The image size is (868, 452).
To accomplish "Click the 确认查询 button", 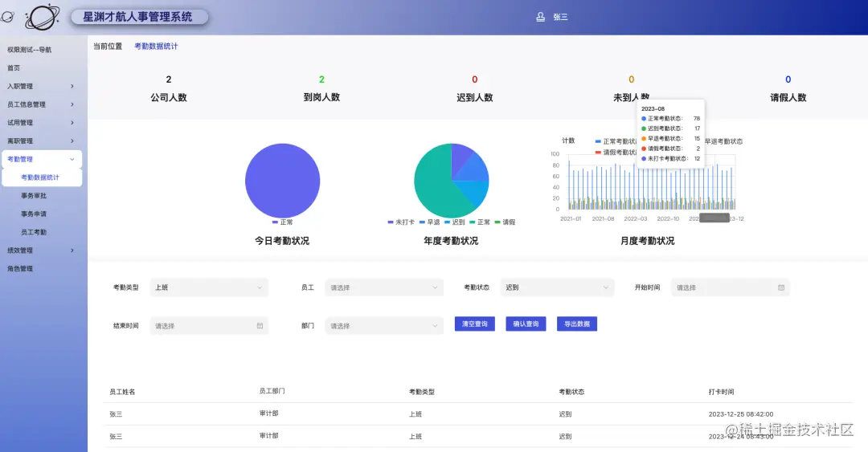I will click(x=526, y=324).
